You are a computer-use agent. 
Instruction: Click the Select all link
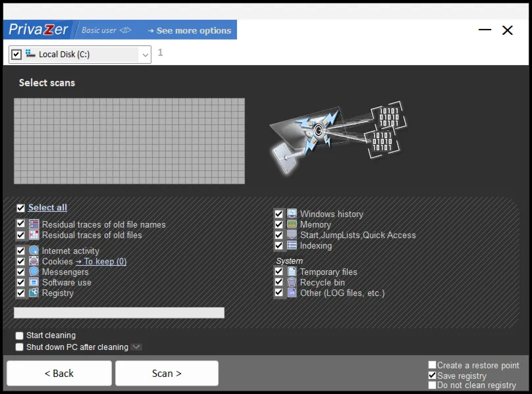coord(47,207)
